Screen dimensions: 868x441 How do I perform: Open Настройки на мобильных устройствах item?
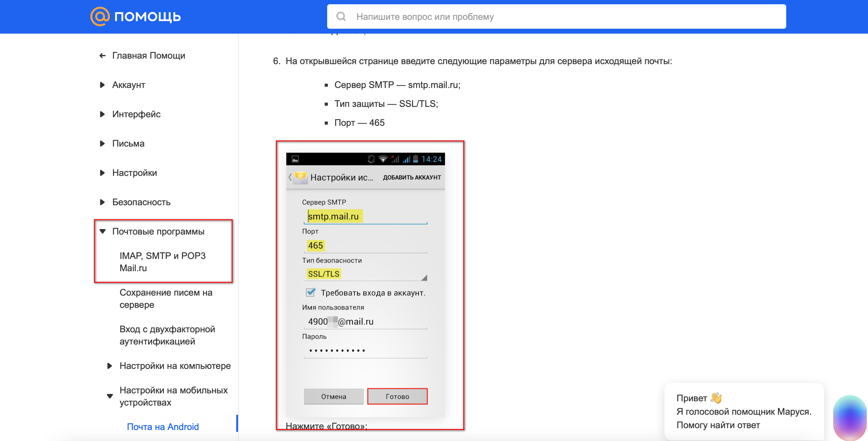click(x=174, y=396)
